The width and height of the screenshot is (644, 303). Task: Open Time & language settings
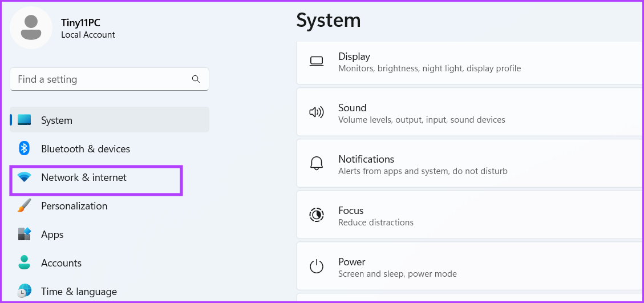[110, 292]
